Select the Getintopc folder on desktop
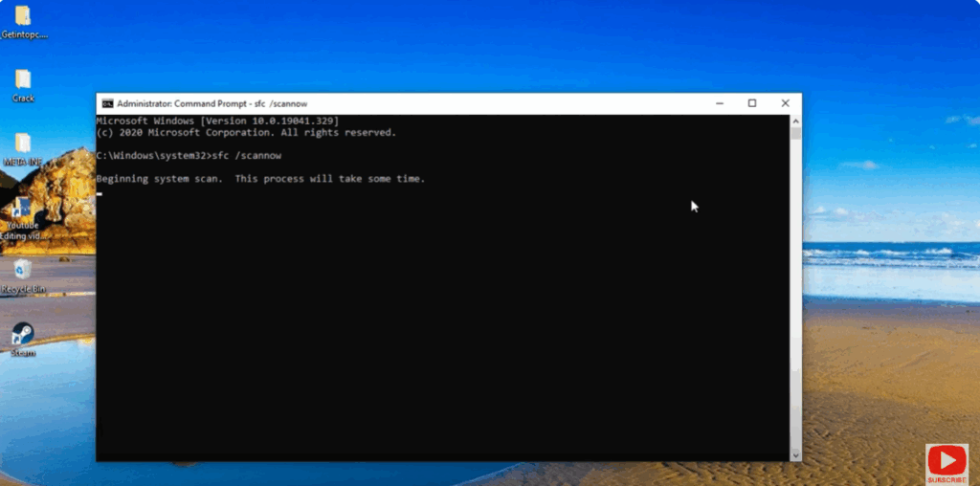Viewport: 980px width, 486px height. (23, 16)
